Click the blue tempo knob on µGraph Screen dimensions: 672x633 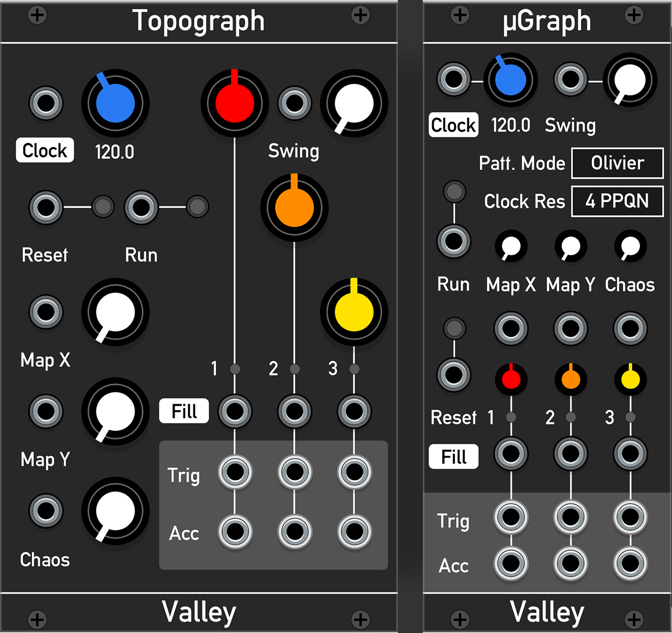tap(510, 80)
